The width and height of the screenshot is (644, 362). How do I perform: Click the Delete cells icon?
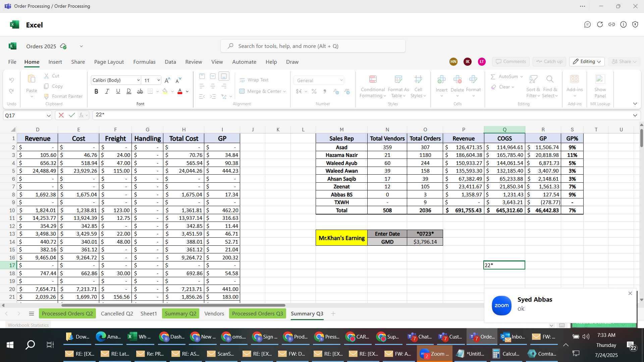tap(457, 79)
